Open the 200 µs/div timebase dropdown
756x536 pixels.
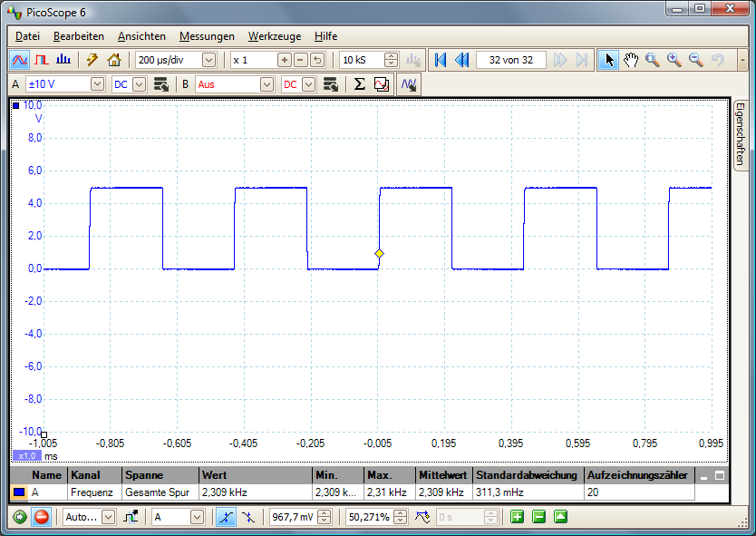[x=208, y=60]
